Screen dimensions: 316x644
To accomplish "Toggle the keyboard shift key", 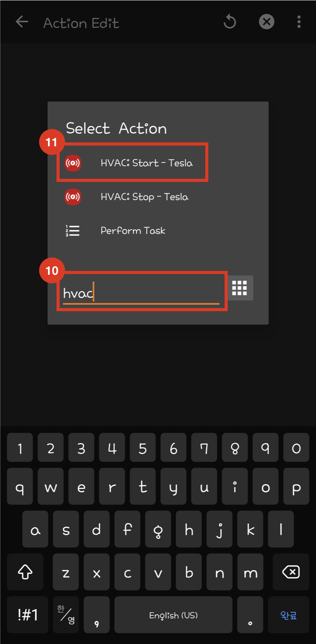I will pyautogui.click(x=25, y=572).
